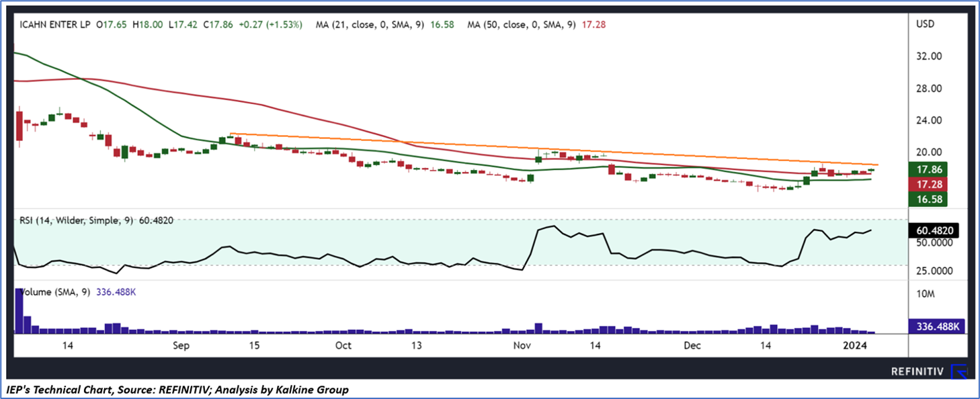Click the 13 date label after Oct
This screenshot has width=980, height=399.
tap(417, 345)
